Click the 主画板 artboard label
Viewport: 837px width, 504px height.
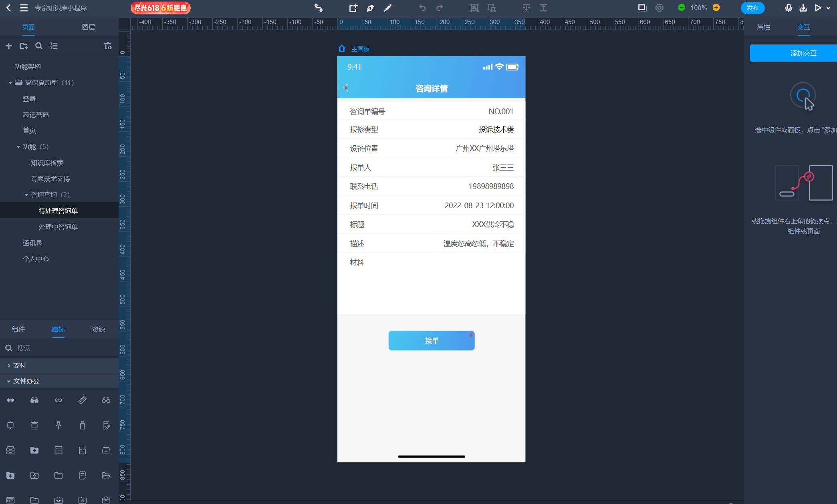360,49
